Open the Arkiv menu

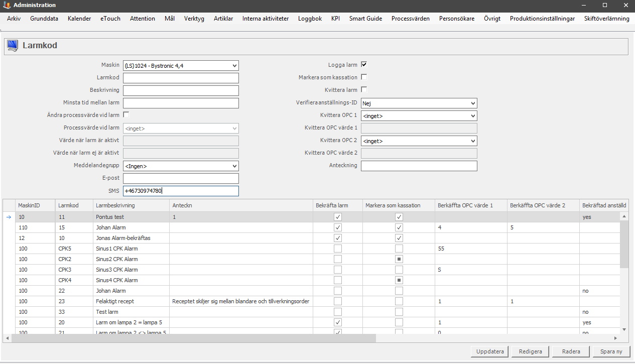pos(14,19)
